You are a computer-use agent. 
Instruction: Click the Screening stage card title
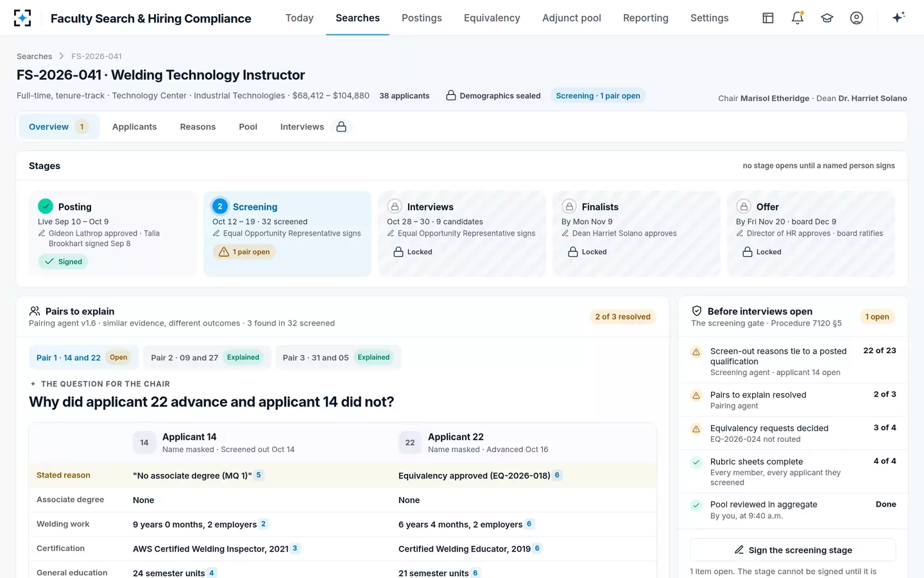point(255,207)
